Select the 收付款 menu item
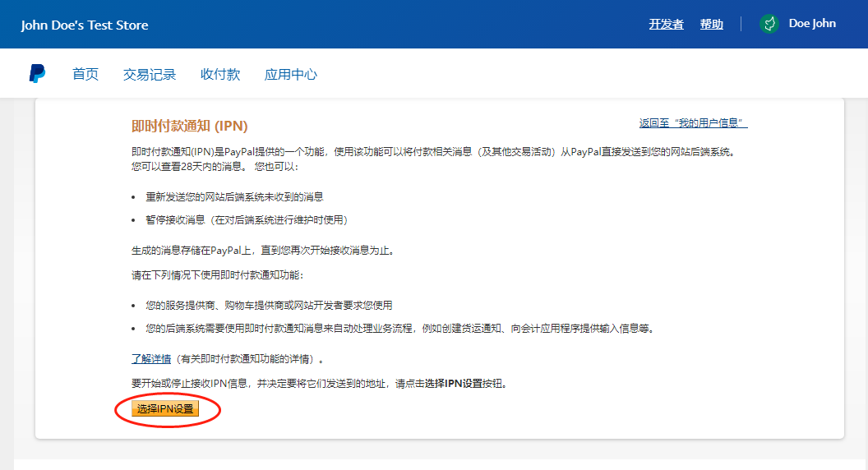The width and height of the screenshot is (868, 470). pyautogui.click(x=220, y=74)
